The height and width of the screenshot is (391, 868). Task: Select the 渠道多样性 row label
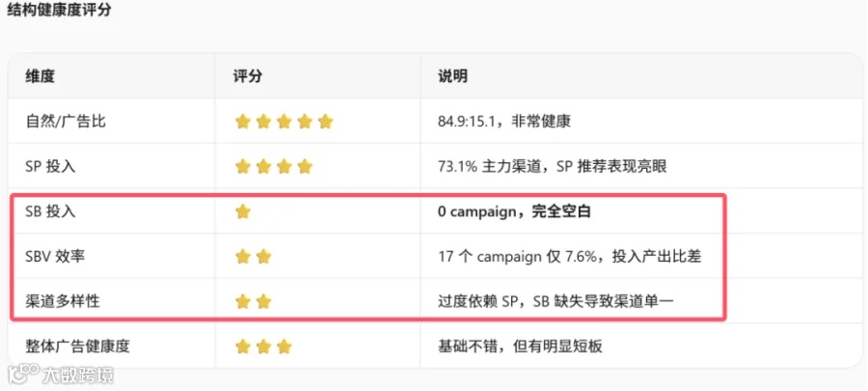click(63, 302)
